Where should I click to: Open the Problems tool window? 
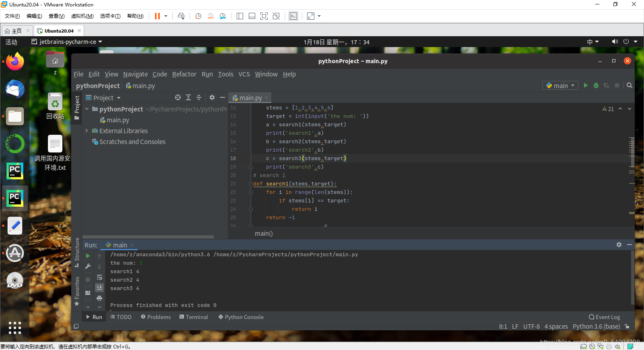(x=156, y=317)
